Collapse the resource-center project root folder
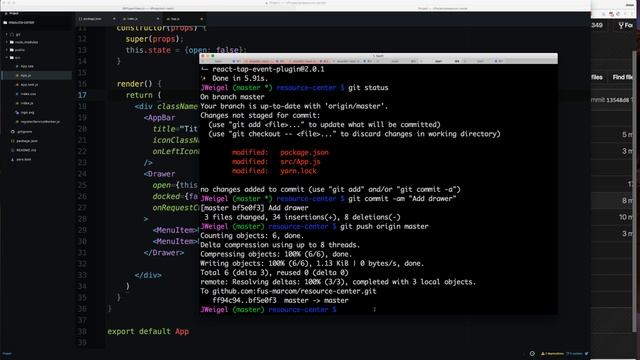Image resolution: width=640 pixels, height=360 pixels. [x=19, y=23]
